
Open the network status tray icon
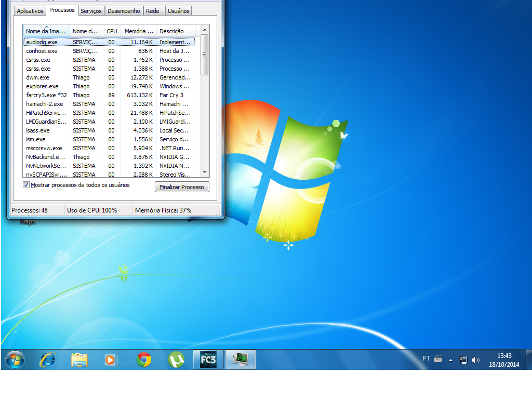click(x=463, y=360)
